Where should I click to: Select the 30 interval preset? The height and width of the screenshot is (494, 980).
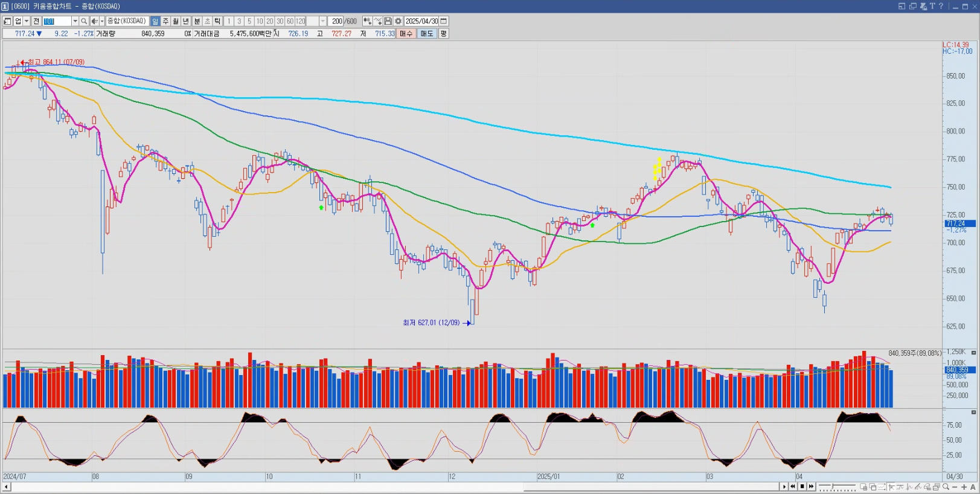[280, 21]
